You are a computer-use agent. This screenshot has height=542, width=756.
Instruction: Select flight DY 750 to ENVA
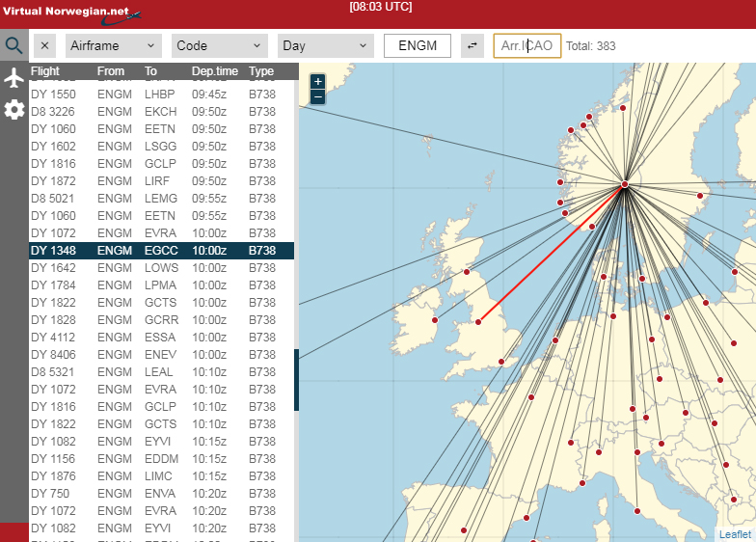[162, 494]
